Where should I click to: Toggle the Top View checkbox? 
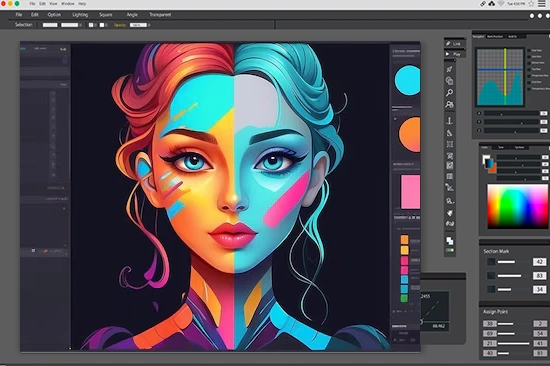coord(529,69)
